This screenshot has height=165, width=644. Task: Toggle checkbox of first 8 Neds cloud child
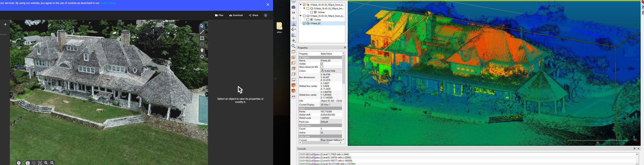pyautogui.click(x=308, y=9)
